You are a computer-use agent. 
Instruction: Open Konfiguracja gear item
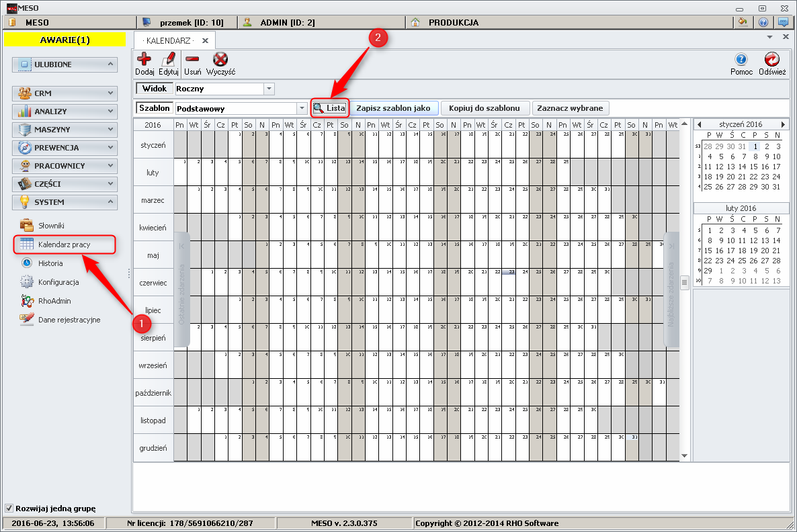tap(58, 282)
